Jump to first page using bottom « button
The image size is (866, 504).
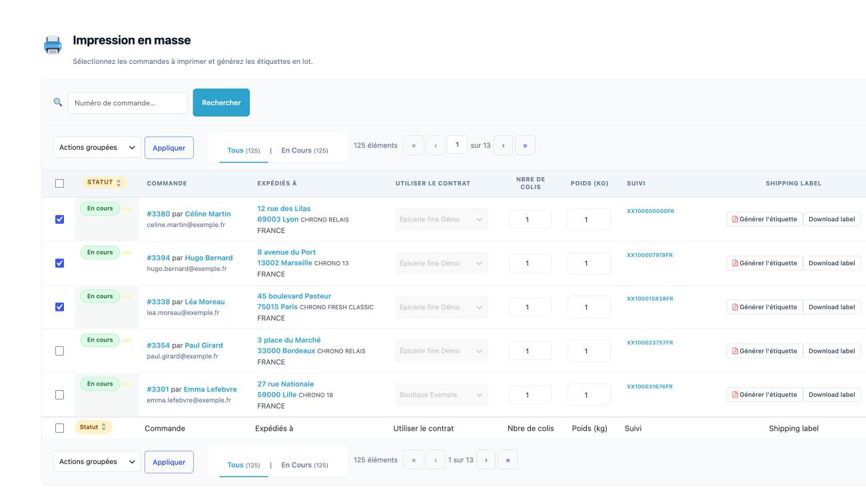414,460
